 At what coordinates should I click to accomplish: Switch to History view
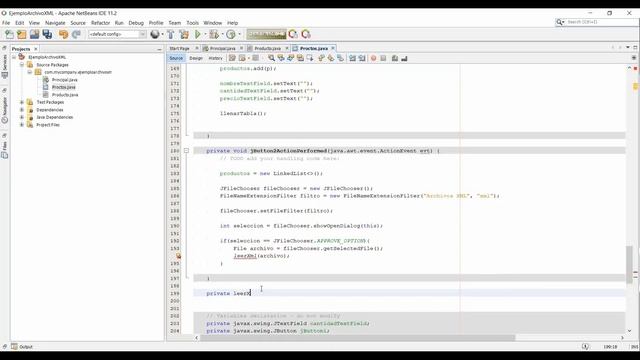pos(216,58)
